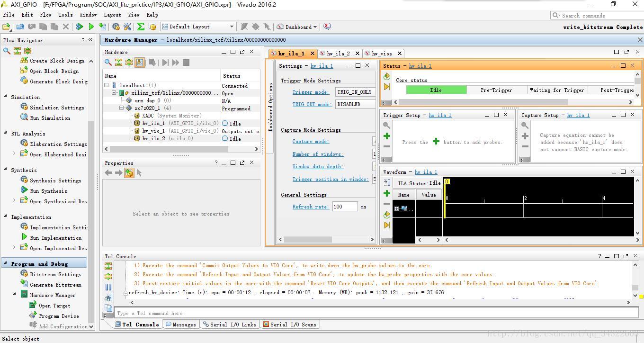Click green plus in Trigger Setup panel
Screen dimensions: 644x343
tap(387, 136)
